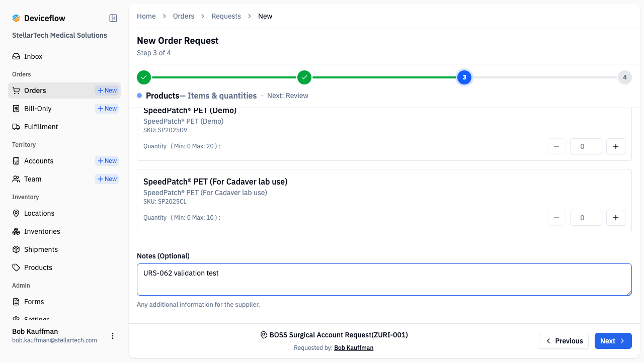Proceed with the Next button
The height and width of the screenshot is (362, 644).
pyautogui.click(x=613, y=341)
